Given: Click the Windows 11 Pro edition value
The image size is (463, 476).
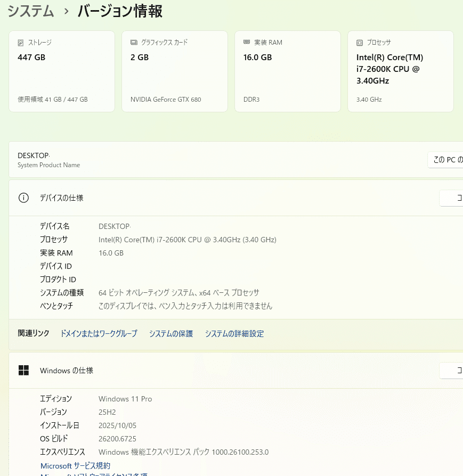Looking at the screenshot, I should pyautogui.click(x=125, y=399).
